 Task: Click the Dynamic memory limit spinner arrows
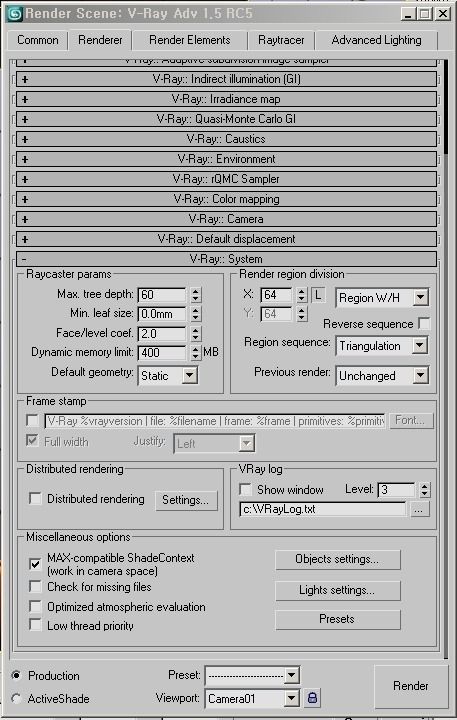pos(196,353)
